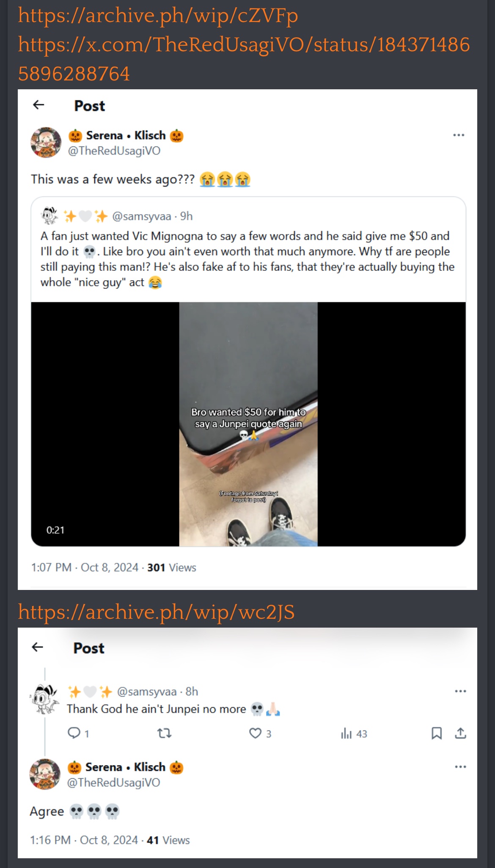This screenshot has width=495, height=868.
Task: Click @TheRedUsagiVO handle in second post
Action: pyautogui.click(x=113, y=783)
